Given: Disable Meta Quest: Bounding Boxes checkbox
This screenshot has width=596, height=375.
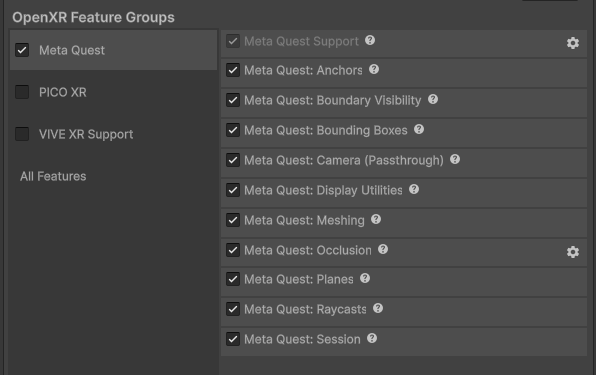Looking at the screenshot, I should click(x=233, y=130).
